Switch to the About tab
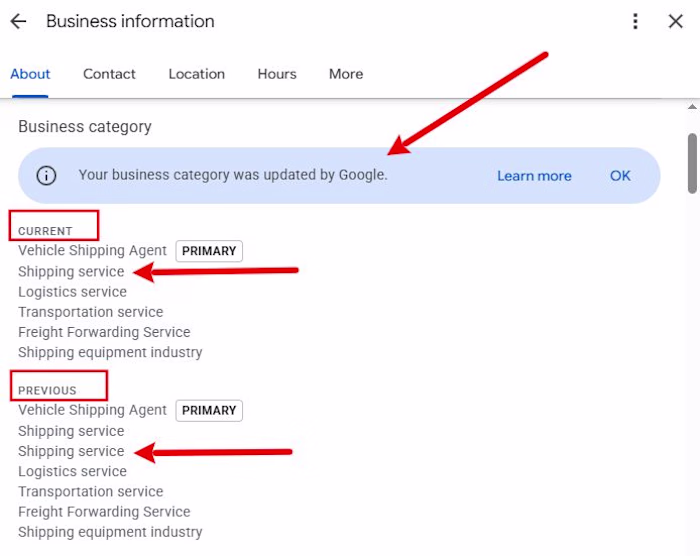 [x=30, y=74]
